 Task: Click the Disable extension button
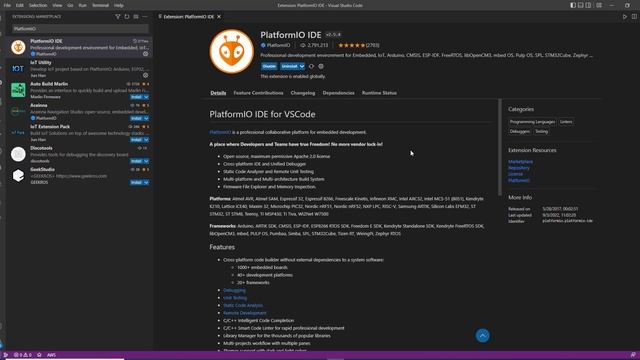[269, 66]
